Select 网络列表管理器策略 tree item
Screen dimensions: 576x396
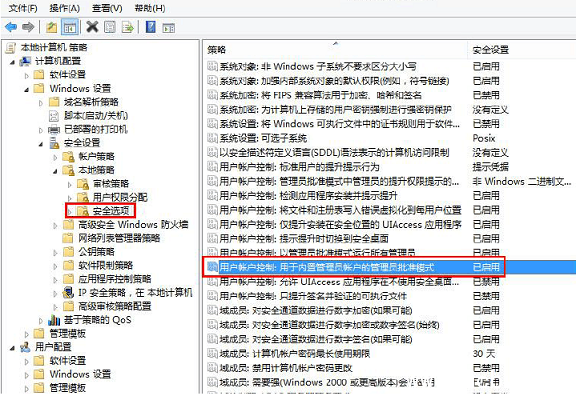click(119, 238)
